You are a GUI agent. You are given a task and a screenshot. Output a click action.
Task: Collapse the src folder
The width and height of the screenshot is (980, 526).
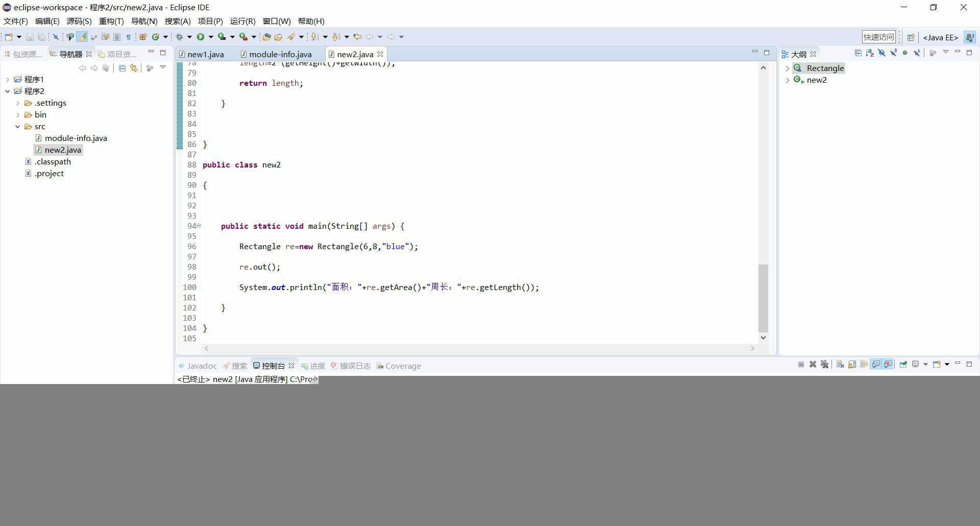(x=18, y=127)
